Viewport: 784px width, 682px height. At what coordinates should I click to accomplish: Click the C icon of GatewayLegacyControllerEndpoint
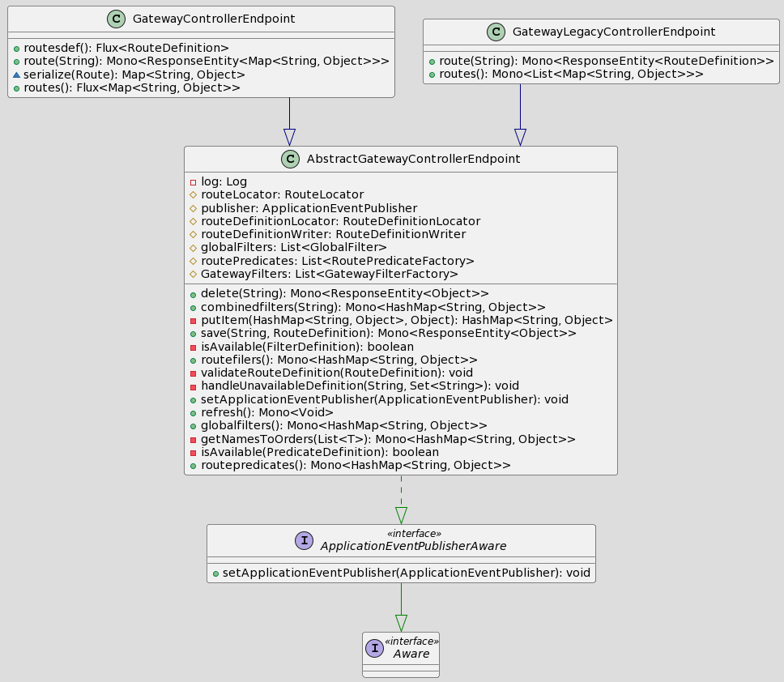pos(496,32)
